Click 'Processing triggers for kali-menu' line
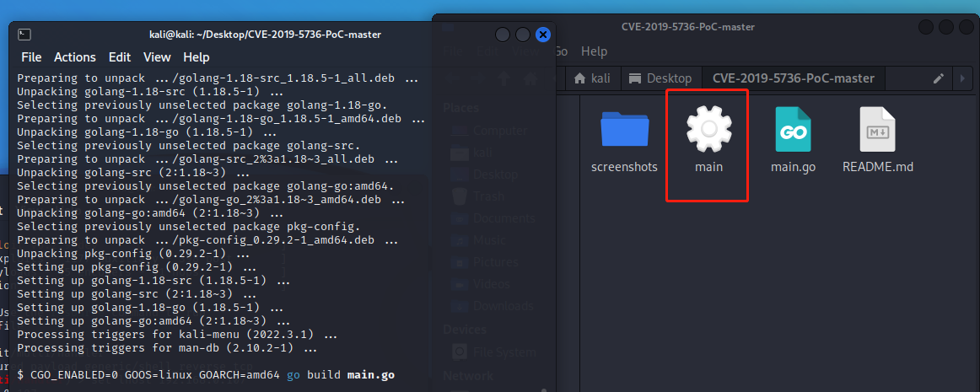Screen dimensions: 980x392 [177, 335]
